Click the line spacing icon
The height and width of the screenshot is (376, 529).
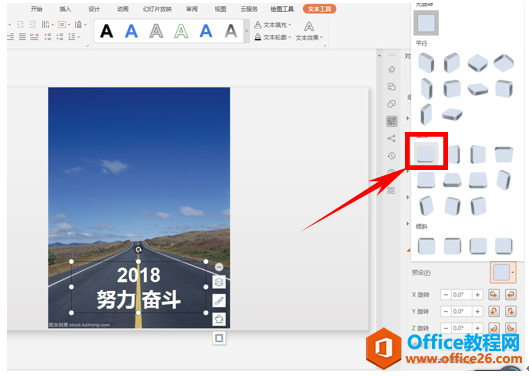pyautogui.click(x=73, y=36)
